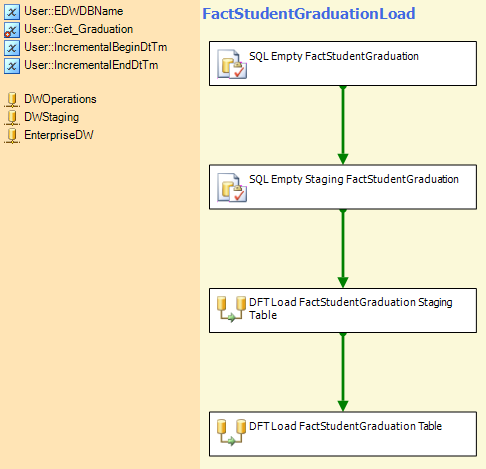Viewport: 486px width, 469px height.
Task: Click the User::Get_Graduation variable icon
Action: click(12, 30)
